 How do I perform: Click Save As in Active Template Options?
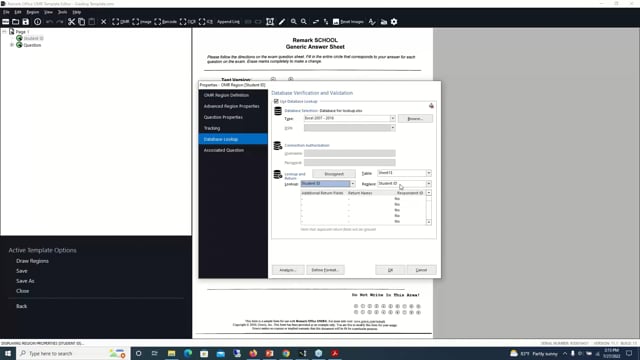coord(25,281)
